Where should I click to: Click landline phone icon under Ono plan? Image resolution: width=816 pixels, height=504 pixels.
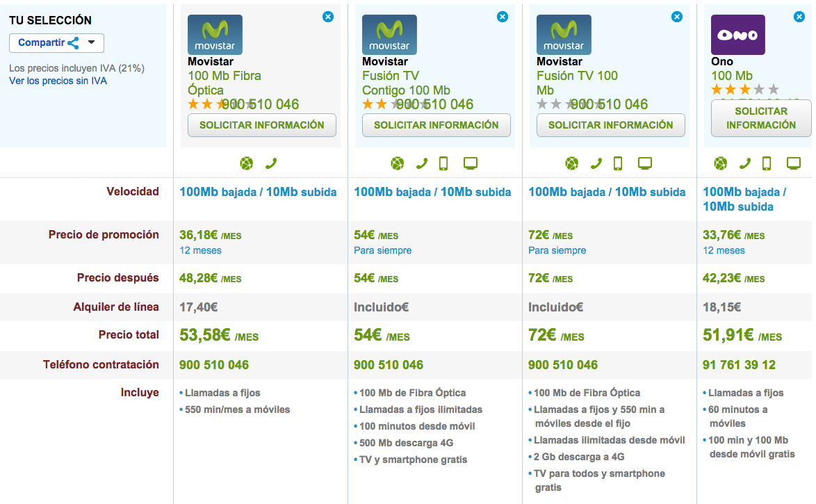pos(744,163)
